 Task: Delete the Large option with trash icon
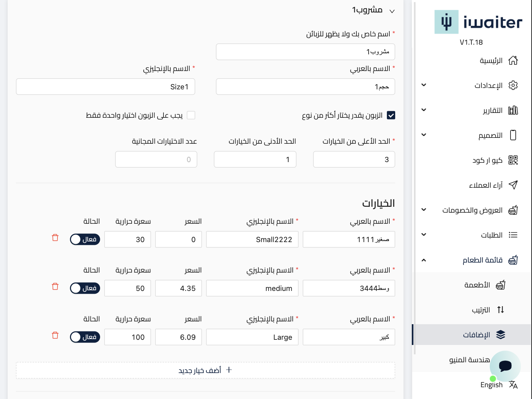[55, 335]
